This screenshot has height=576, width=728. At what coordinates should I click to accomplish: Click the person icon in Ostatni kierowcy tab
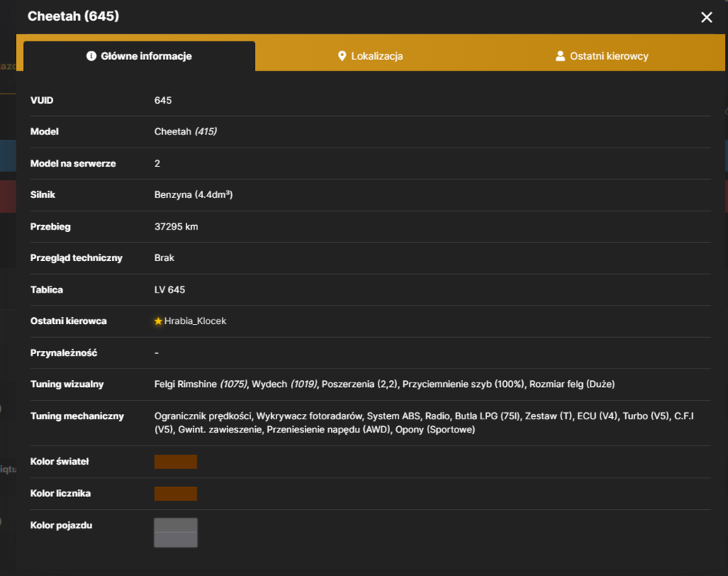pyautogui.click(x=561, y=56)
